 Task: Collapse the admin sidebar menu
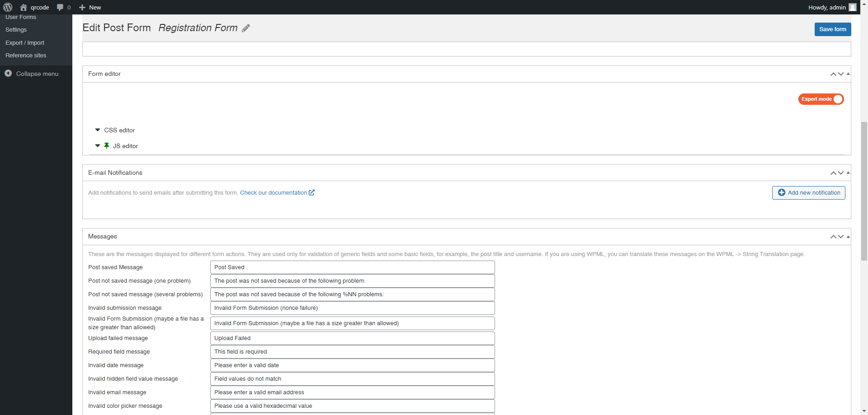tap(32, 74)
